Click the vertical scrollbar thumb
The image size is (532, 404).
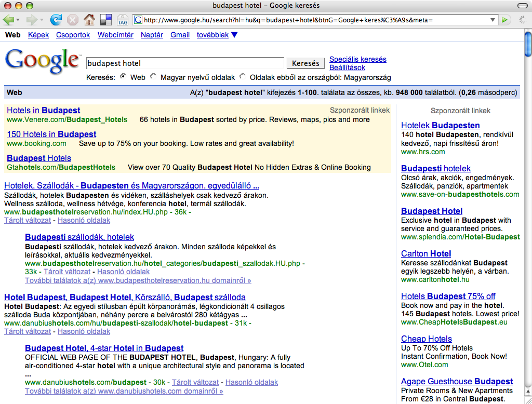coord(528,44)
